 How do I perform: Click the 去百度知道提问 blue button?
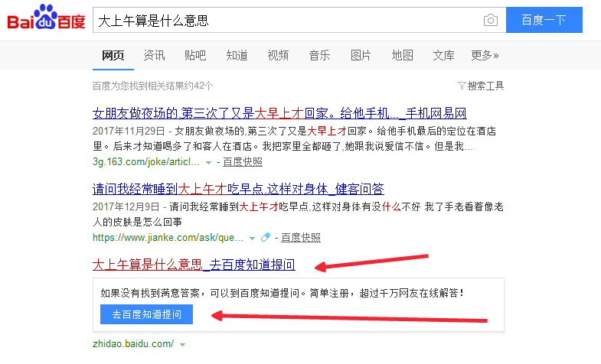[x=146, y=314]
